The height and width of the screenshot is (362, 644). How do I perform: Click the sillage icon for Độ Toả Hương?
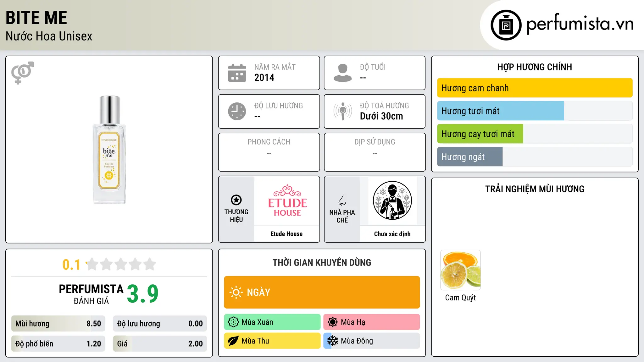tap(342, 111)
